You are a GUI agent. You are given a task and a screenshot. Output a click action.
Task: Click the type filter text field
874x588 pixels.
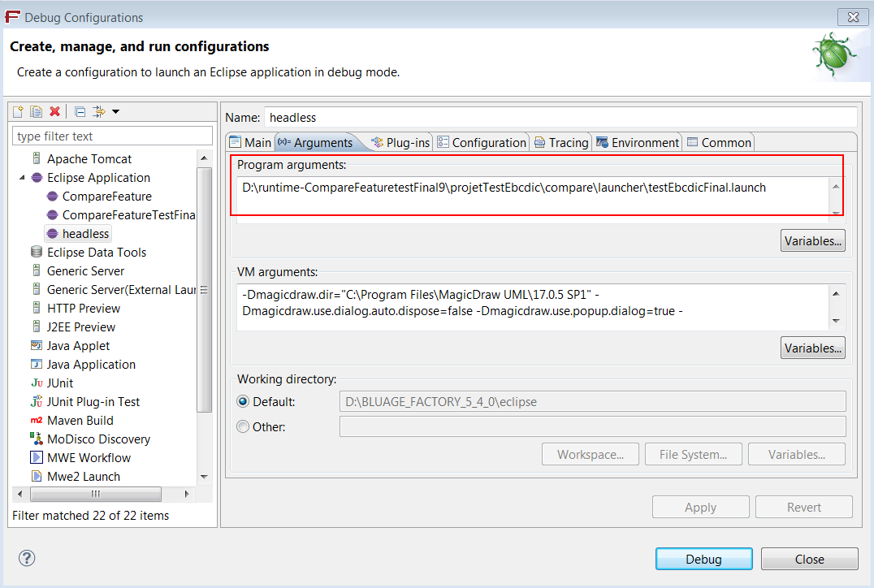112,136
